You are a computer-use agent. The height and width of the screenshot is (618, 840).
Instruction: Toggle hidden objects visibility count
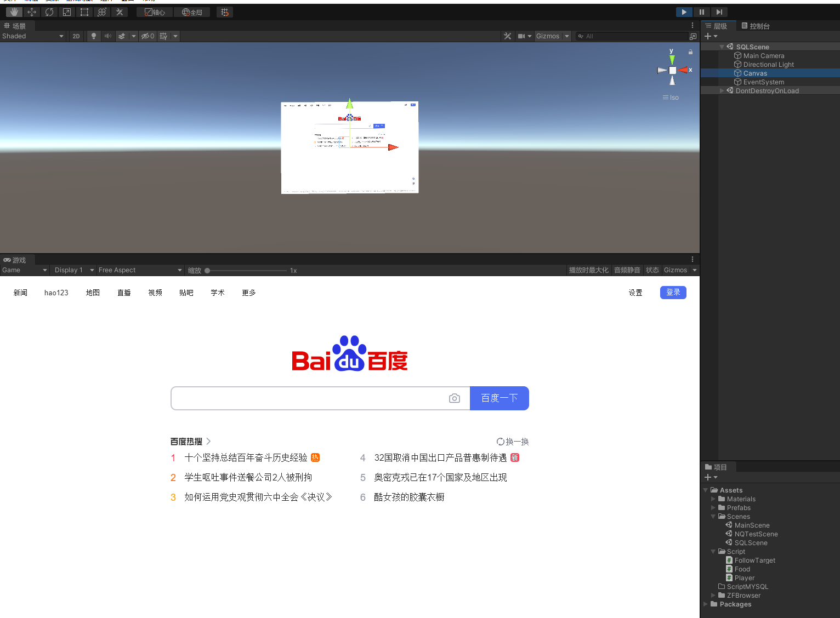pyautogui.click(x=147, y=36)
